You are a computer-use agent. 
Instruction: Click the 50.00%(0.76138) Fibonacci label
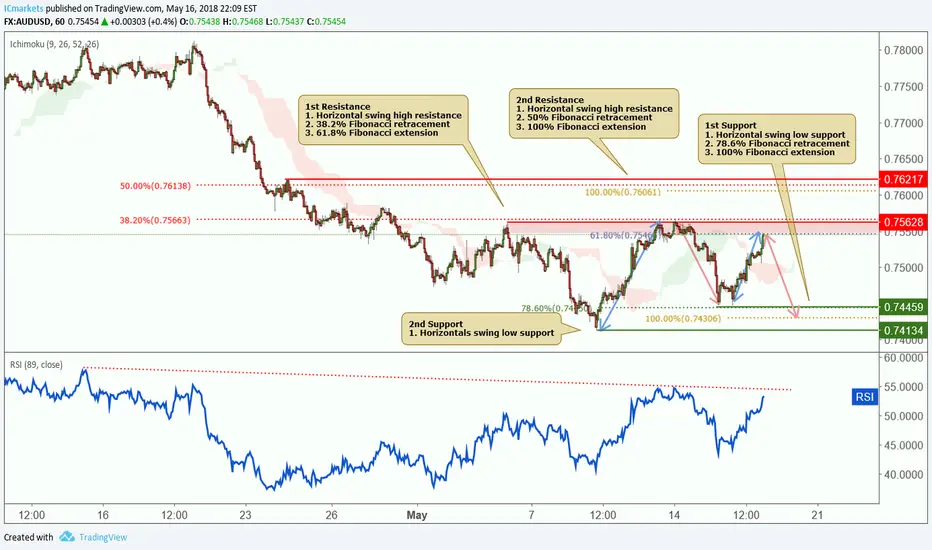click(155, 186)
